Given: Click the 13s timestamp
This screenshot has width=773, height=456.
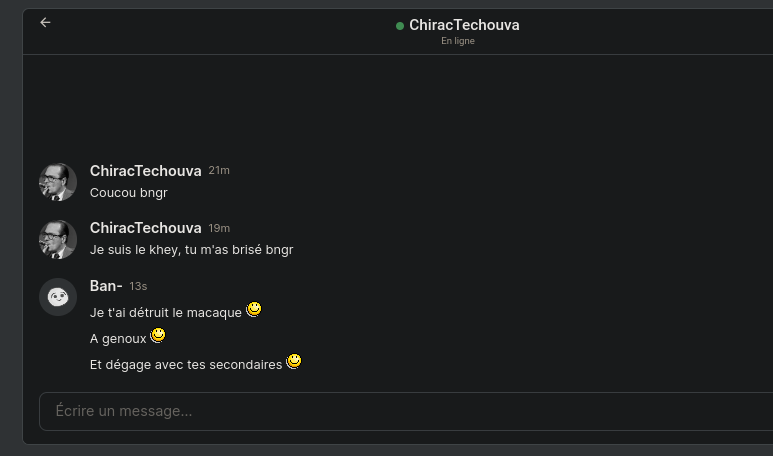Looking at the screenshot, I should point(138,286).
